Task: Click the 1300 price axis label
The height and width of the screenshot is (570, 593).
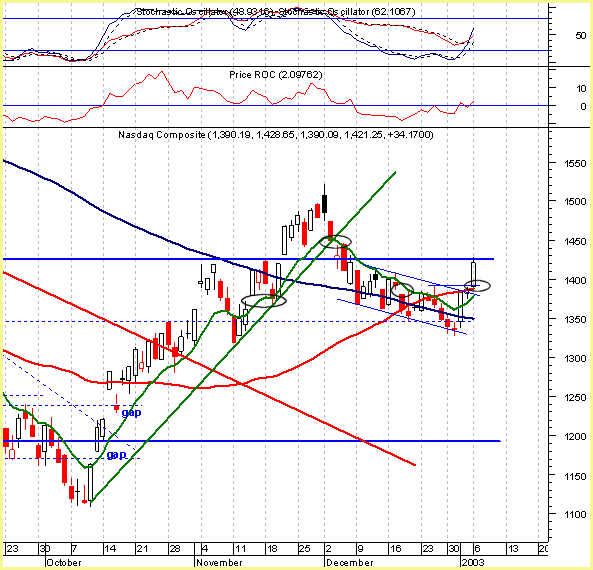Action: coord(575,359)
